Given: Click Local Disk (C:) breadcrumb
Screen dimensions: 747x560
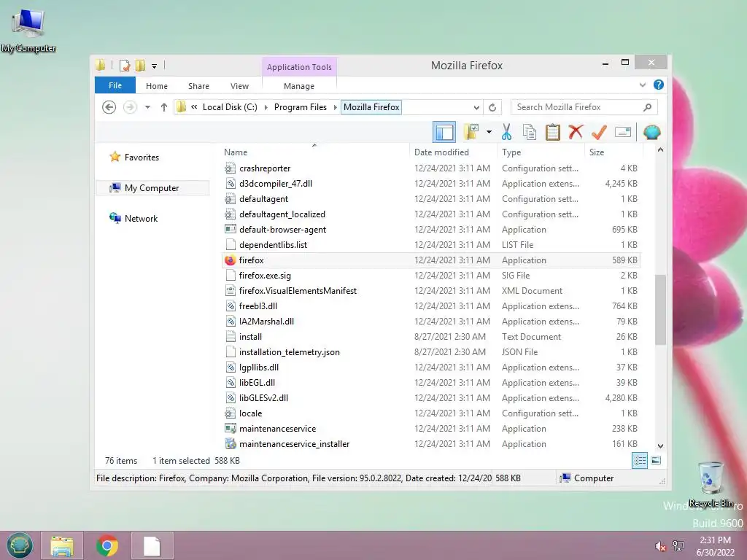Looking at the screenshot, I should click(x=230, y=107).
